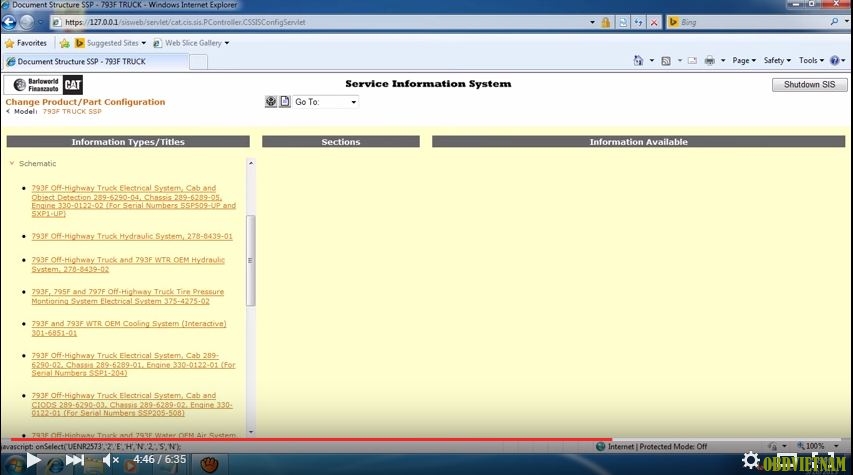Skip to next video
This screenshot has width=853, height=475.
click(x=74, y=460)
